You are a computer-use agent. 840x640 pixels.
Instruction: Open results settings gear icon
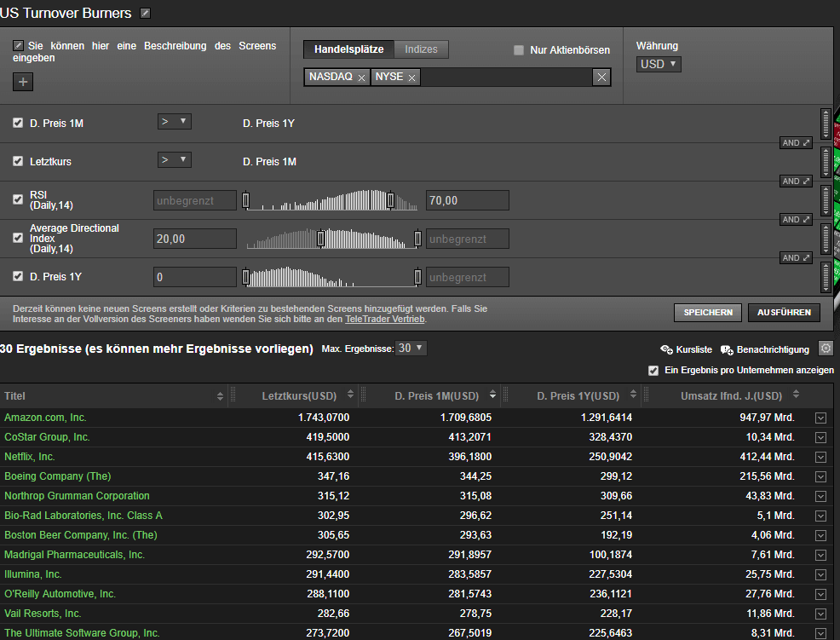point(825,349)
